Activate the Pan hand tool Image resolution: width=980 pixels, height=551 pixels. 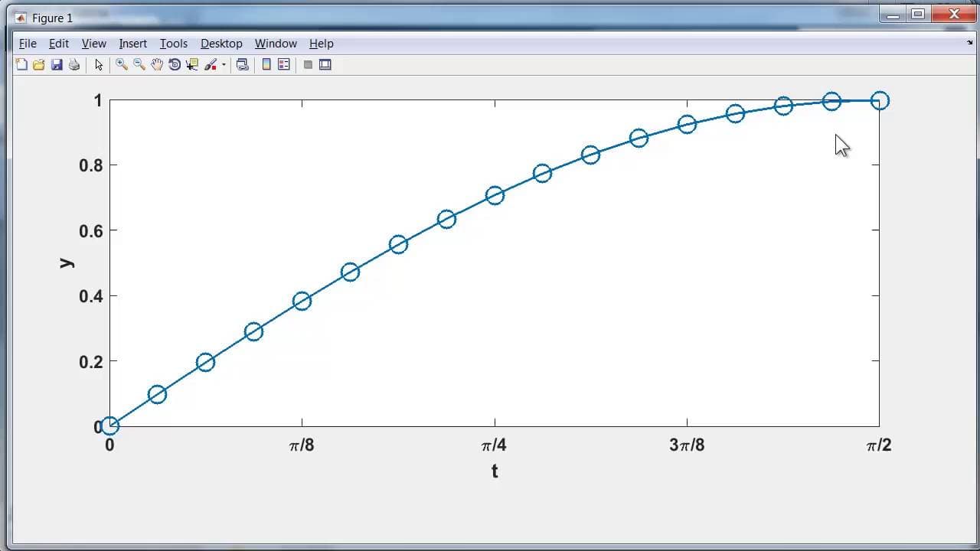157,65
